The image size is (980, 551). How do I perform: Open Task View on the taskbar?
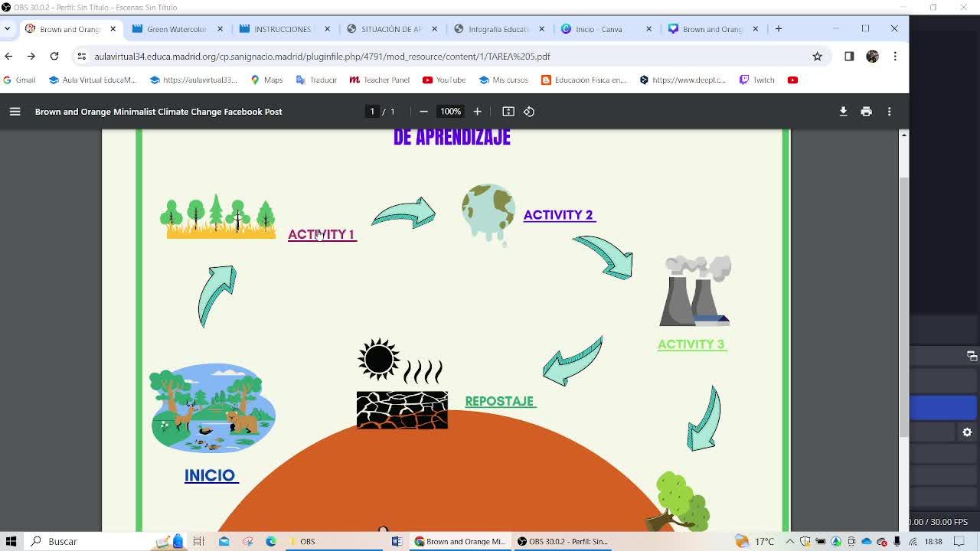tap(198, 541)
